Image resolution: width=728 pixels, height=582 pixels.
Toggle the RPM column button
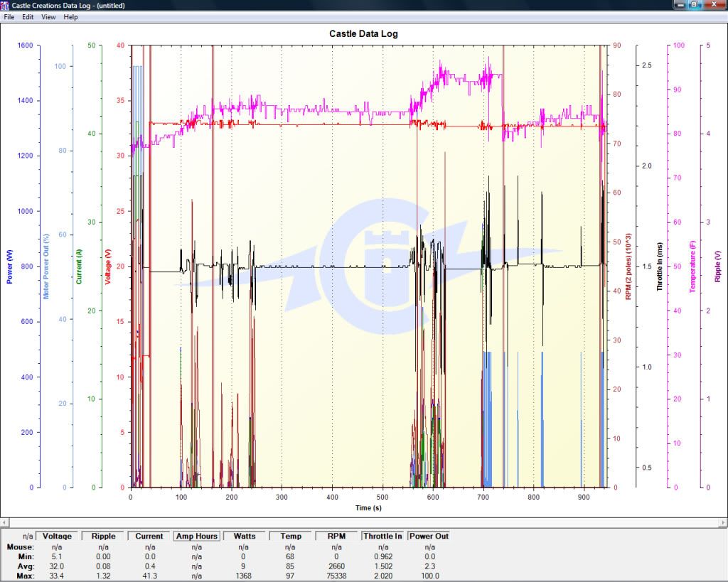(337, 536)
